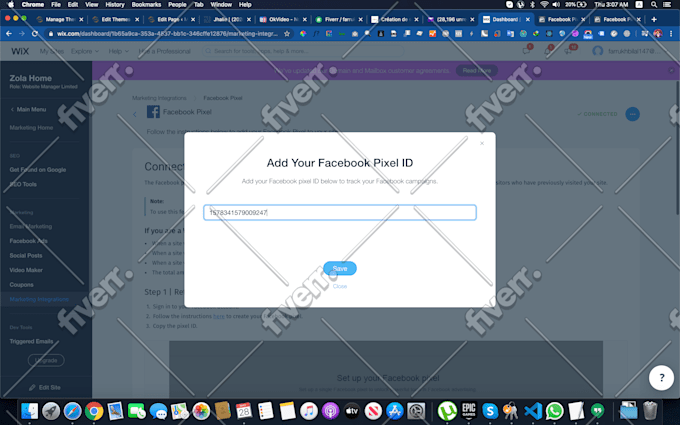Open Social Posts in sidebar

pyautogui.click(x=26, y=255)
